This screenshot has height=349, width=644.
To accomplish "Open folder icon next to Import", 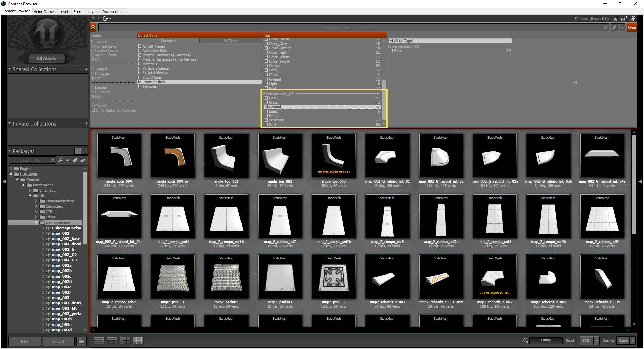I will click(x=81, y=341).
